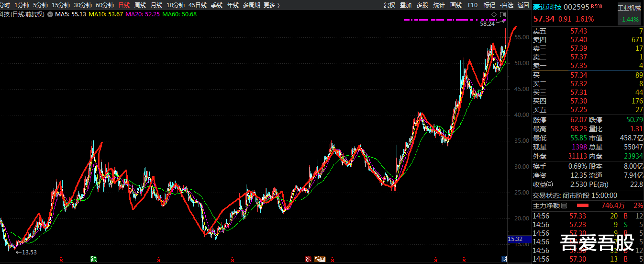Toggle the side panel layout icon
The width and height of the screenshot is (644, 264).
pos(503,14)
